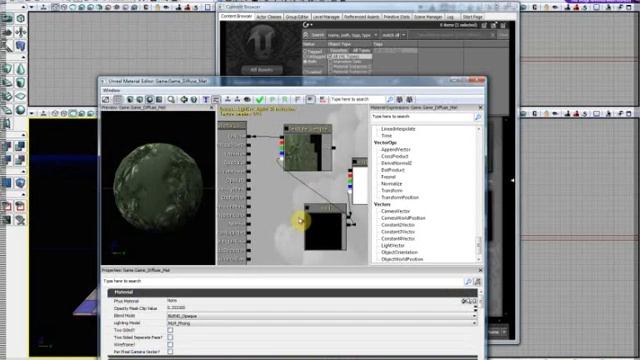Open the refresh icon dropdown arrow in Content Browser
The height and width of the screenshot is (360, 640).
[311, 25]
